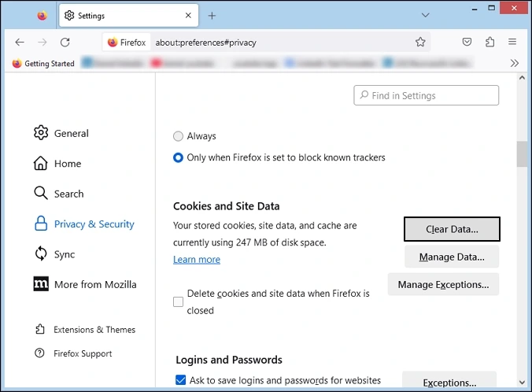The height and width of the screenshot is (392, 532).
Task: Open Extensions & Themes link
Action: [x=85, y=330]
